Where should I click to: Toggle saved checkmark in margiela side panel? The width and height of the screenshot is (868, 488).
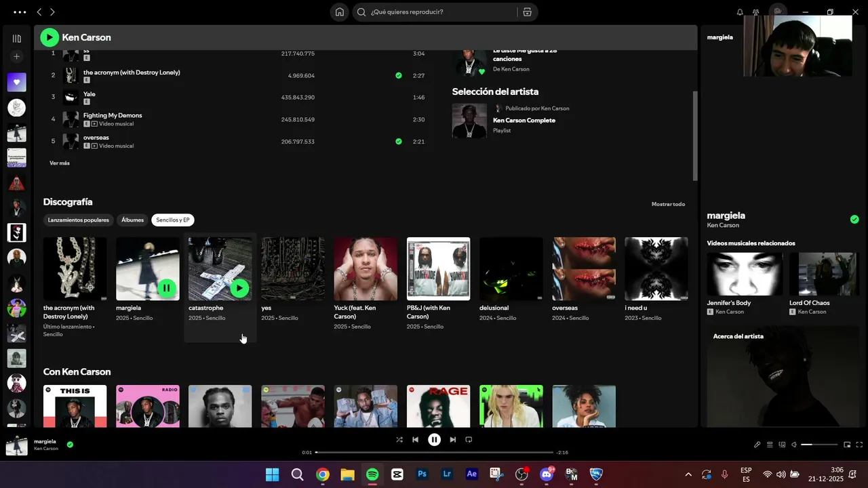tap(854, 220)
